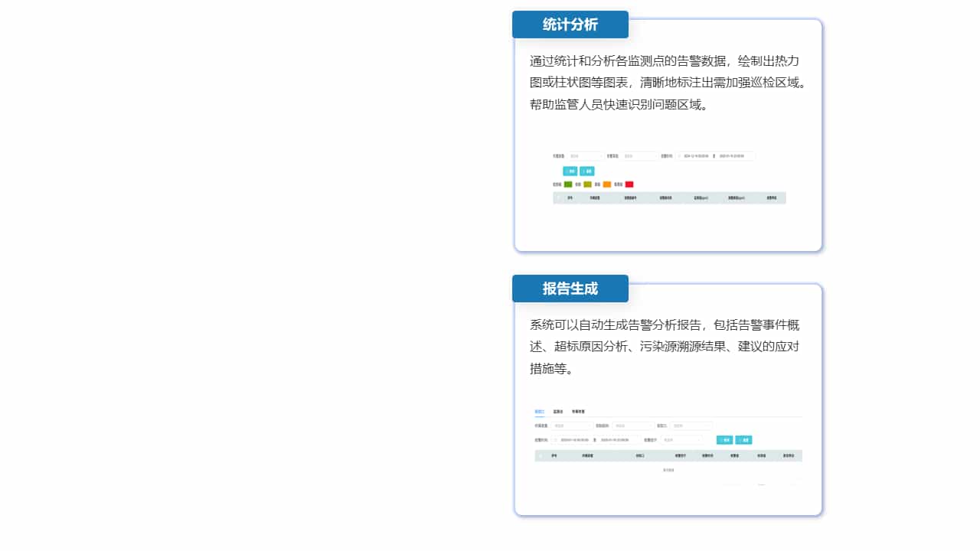Click the teal reset button in report panel
The width and height of the screenshot is (980, 551).
744,440
